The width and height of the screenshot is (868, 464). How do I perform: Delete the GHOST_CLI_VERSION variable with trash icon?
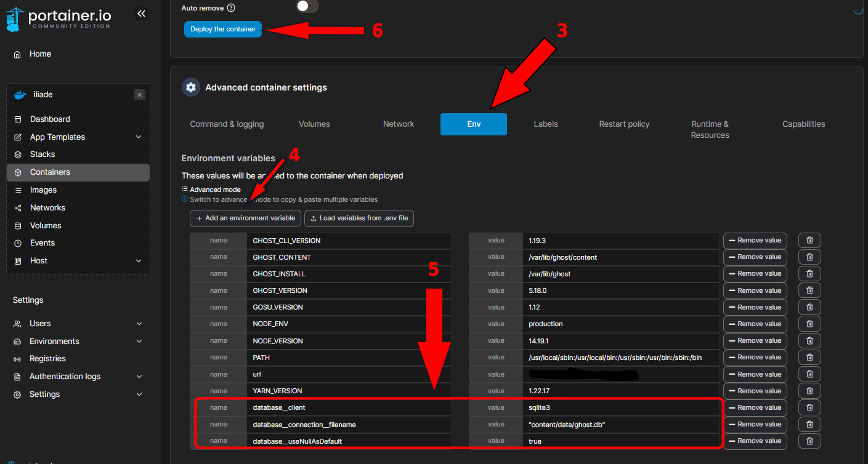(809, 241)
